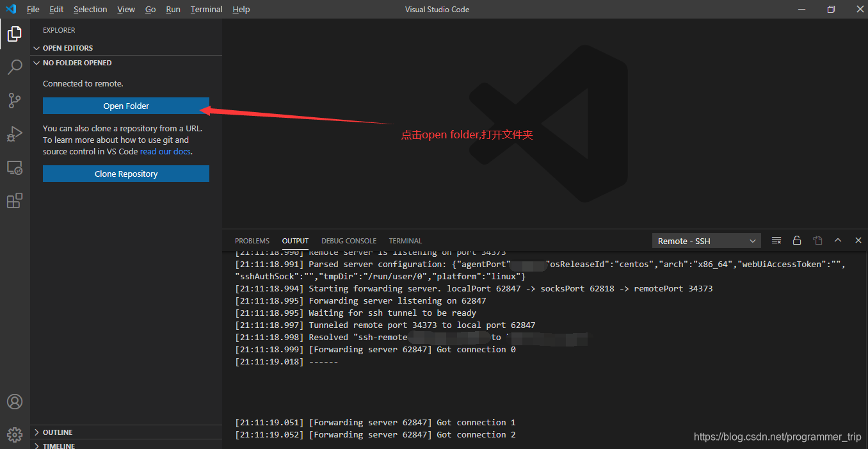
Task: Click the 'Parsed server configuration' log line
Action: tap(540, 270)
